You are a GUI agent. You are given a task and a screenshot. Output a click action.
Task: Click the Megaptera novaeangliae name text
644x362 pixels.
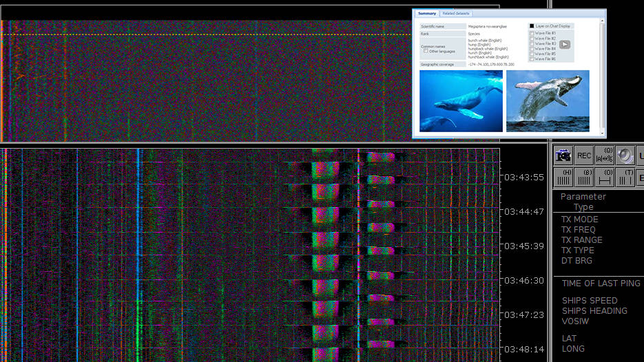click(488, 26)
